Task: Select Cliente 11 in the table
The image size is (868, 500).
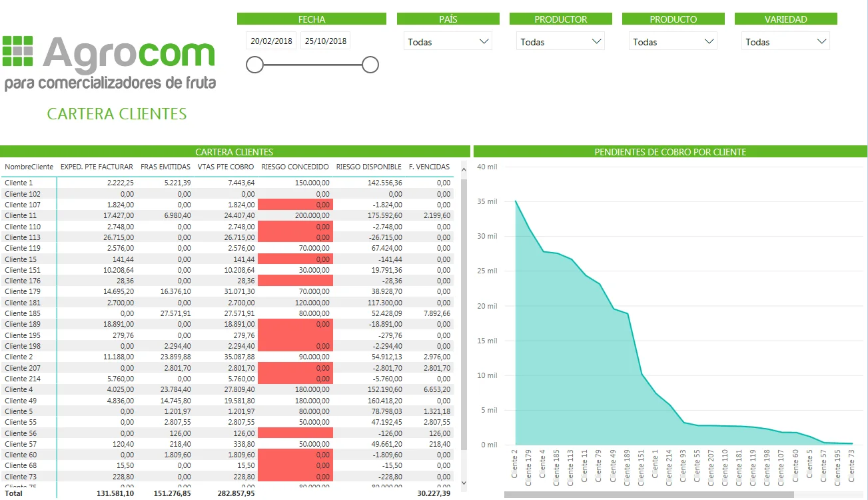Action: coord(21,215)
